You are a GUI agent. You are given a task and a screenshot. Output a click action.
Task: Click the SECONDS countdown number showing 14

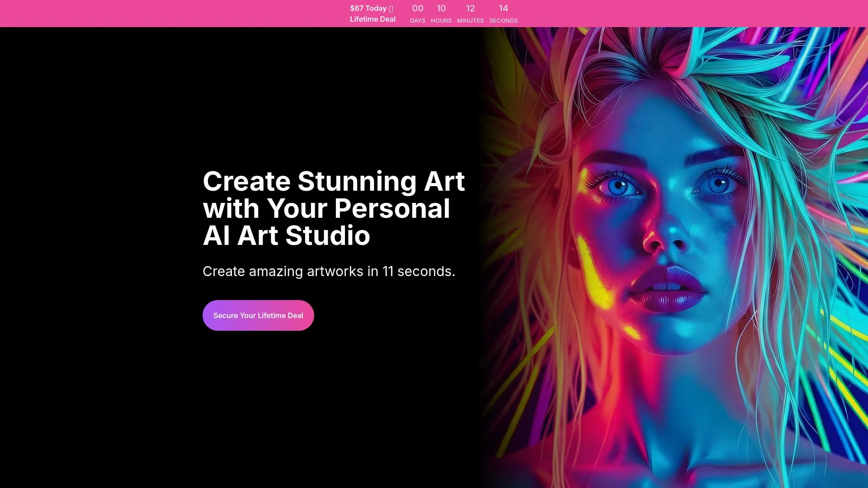tap(503, 8)
